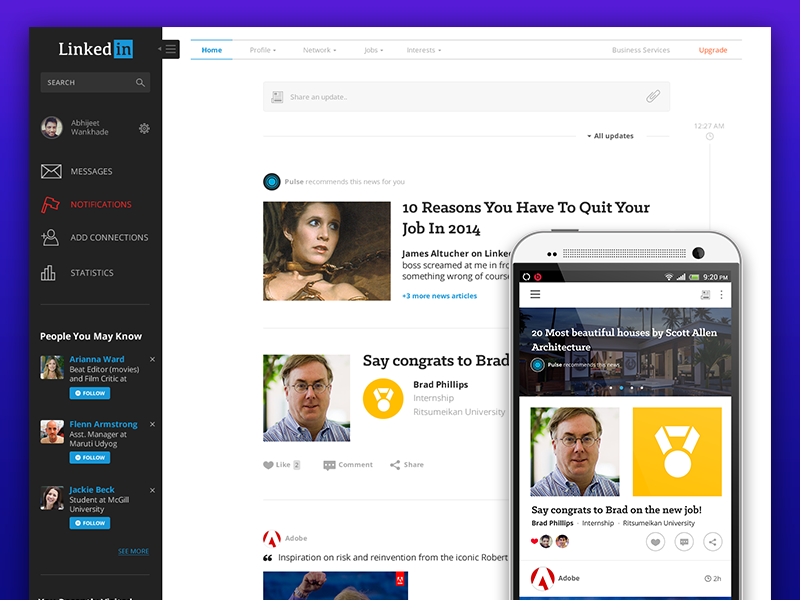Screen dimensions: 800x600
Task: Dismiss the Arianna Ward suggestion
Action: (152, 359)
